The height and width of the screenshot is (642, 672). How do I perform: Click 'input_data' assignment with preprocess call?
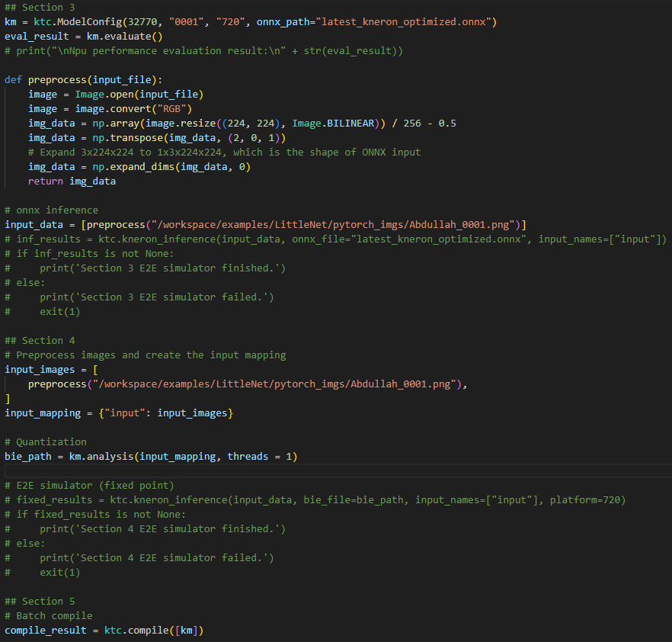coord(265,225)
